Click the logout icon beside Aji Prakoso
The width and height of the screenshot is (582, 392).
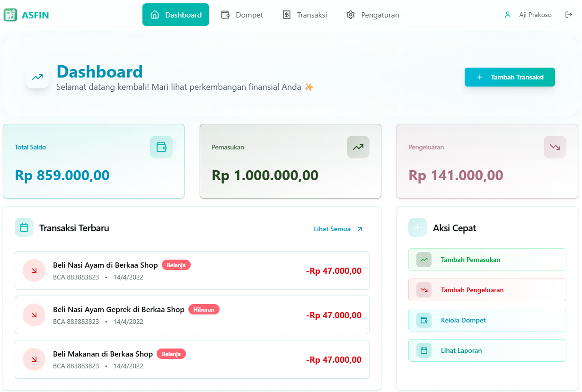coord(569,15)
